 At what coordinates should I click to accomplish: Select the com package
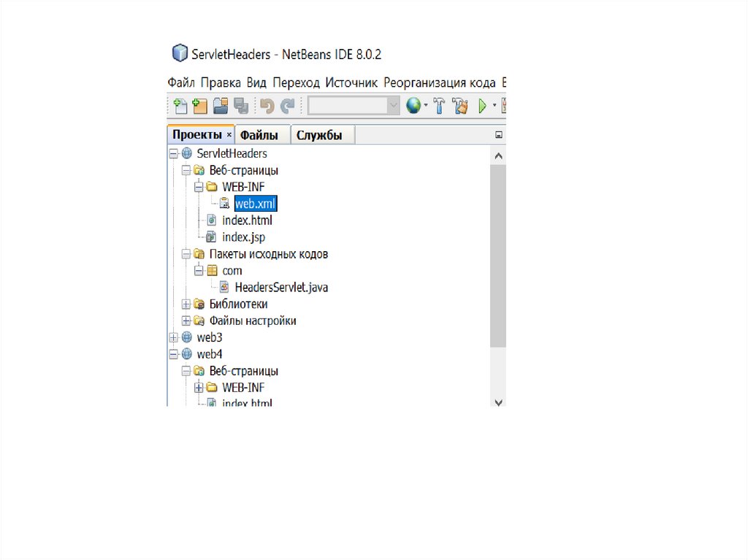coord(232,271)
